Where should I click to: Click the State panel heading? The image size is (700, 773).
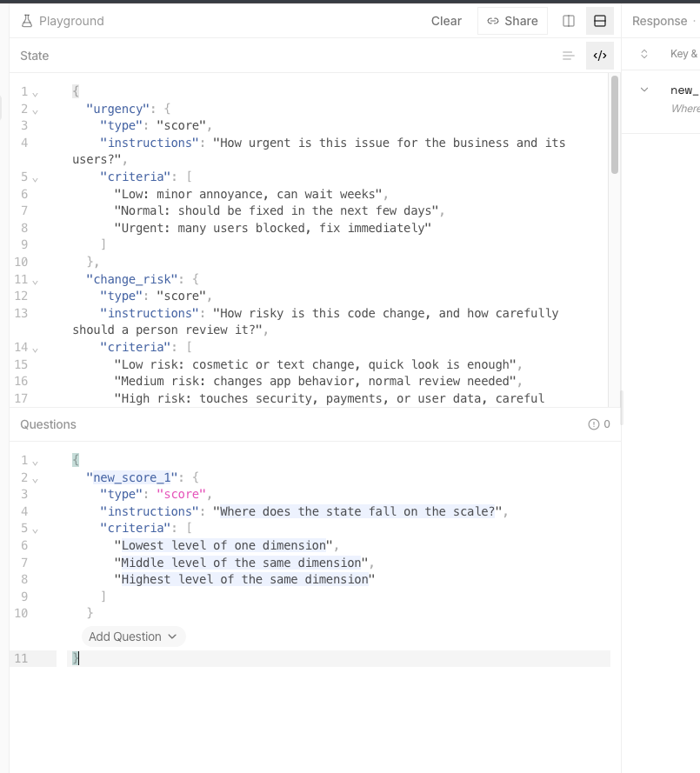click(35, 56)
